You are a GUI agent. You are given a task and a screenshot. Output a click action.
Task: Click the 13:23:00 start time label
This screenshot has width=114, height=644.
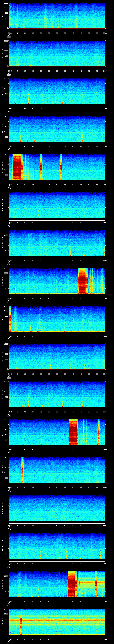tap(9, 71)
